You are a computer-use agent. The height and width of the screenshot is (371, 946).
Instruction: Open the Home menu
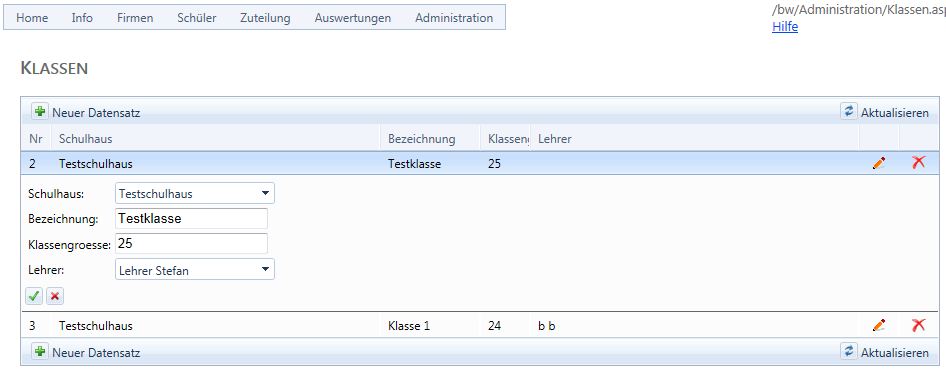click(32, 17)
